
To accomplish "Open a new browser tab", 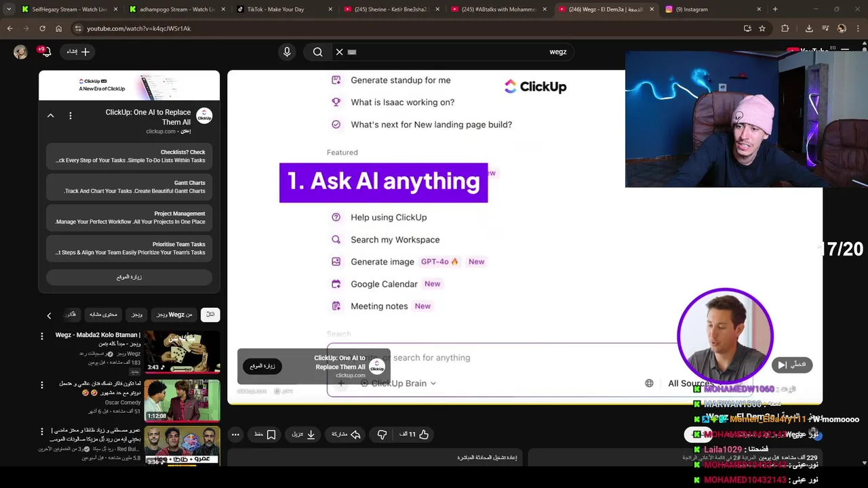I will coord(775,9).
